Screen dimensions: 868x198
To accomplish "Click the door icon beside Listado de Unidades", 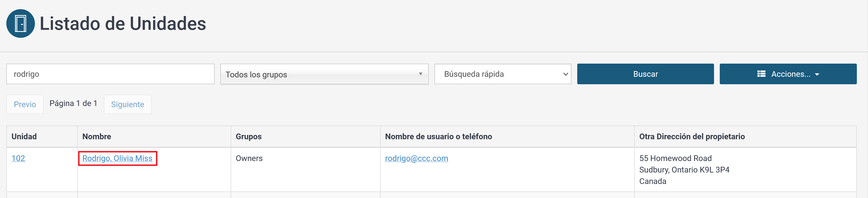I will click(21, 23).
